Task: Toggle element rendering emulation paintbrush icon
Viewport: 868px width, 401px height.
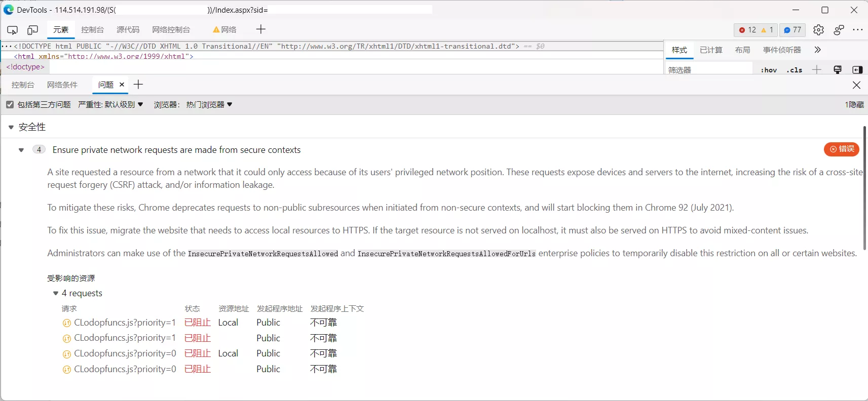Action: click(x=837, y=69)
